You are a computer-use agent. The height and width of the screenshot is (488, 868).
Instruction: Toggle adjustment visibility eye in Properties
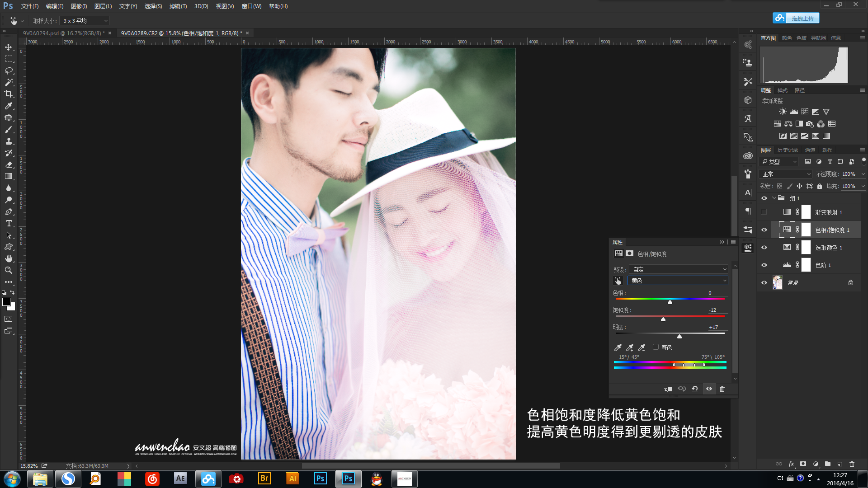click(709, 389)
